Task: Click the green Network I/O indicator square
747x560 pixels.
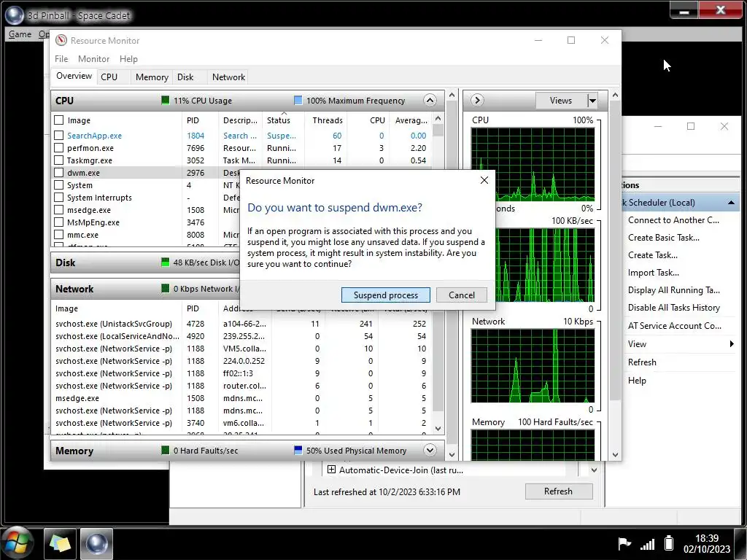Action: 165,289
